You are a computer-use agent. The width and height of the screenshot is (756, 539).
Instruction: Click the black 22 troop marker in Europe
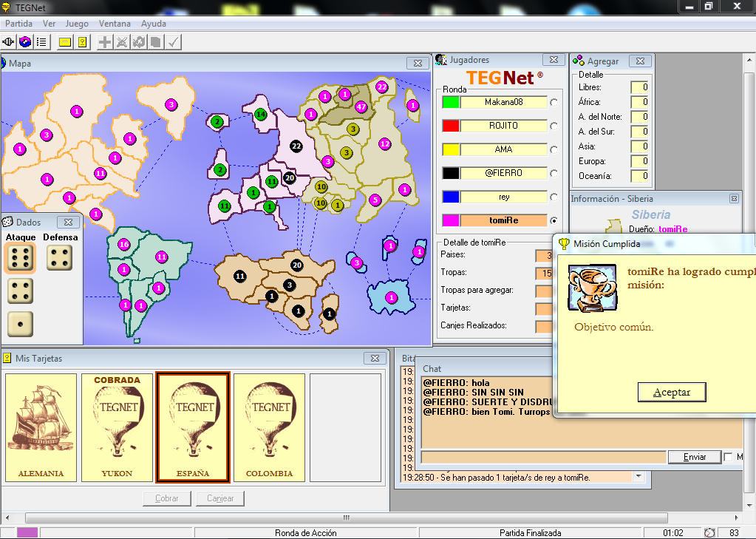click(x=296, y=146)
